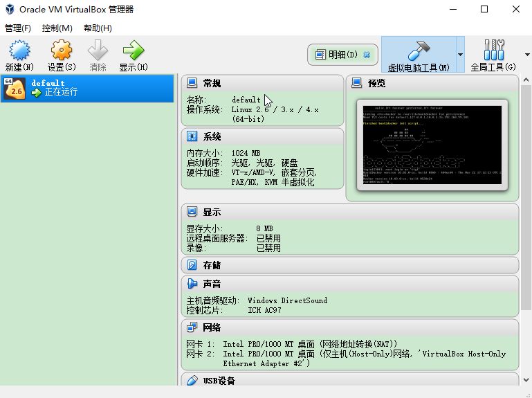532x398 pixels.
Task: Close the Details (明细) tool with its X icon
Action: [367, 54]
